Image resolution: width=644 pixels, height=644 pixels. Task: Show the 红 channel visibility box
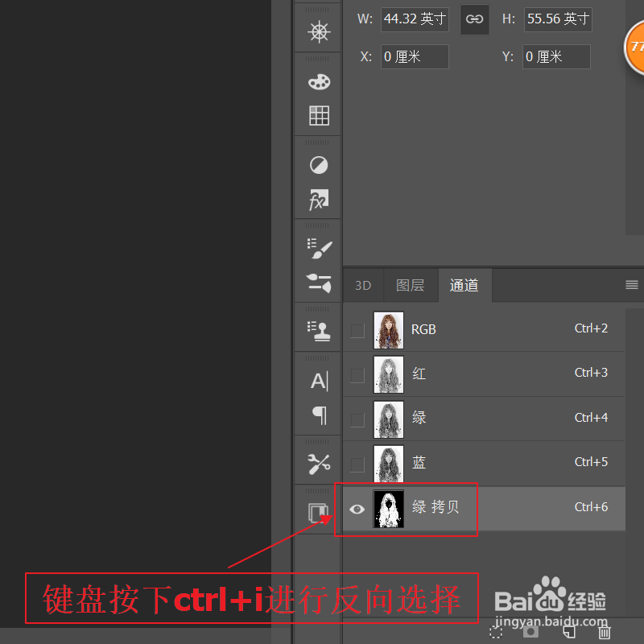point(357,375)
